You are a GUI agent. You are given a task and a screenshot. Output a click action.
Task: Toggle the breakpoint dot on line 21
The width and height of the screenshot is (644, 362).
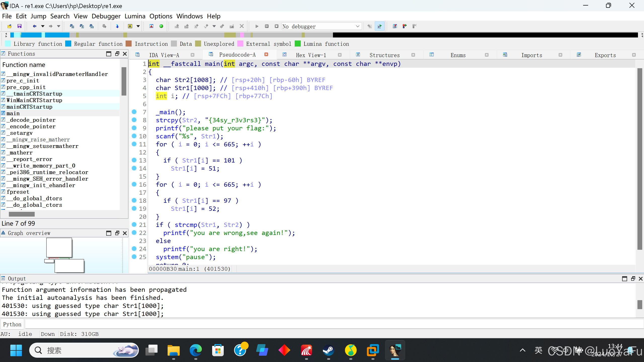tap(134, 225)
